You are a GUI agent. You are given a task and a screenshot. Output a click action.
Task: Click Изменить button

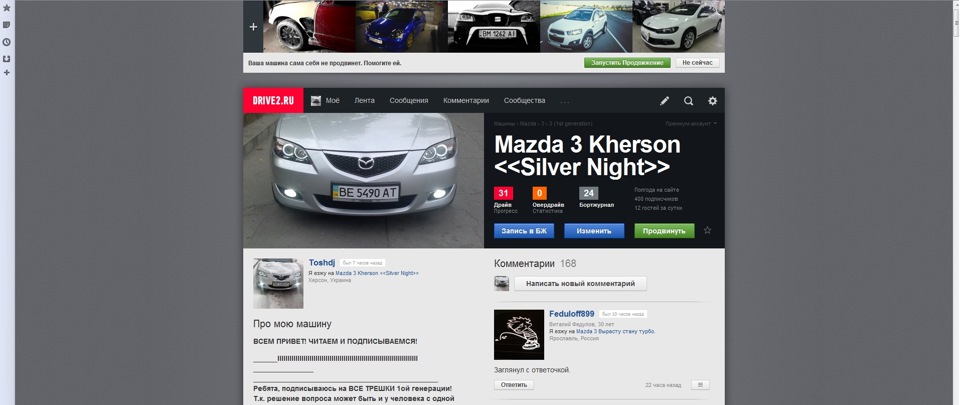pos(594,231)
